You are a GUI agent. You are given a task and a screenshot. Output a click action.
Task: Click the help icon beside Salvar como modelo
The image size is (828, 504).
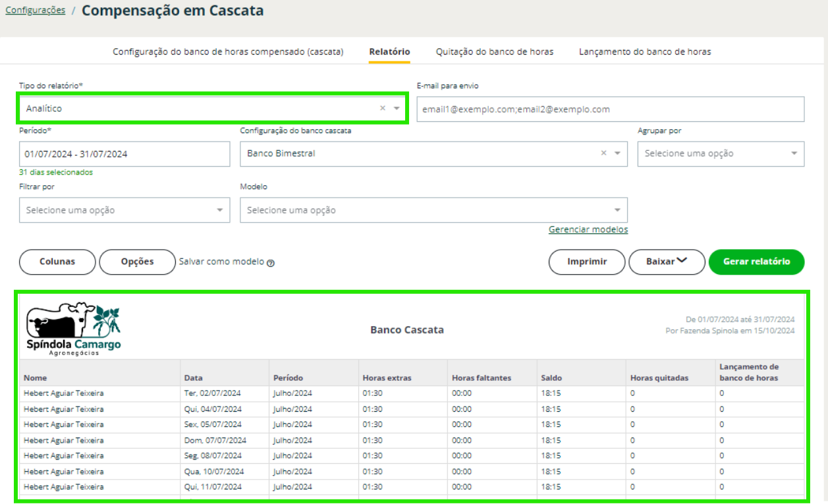tap(271, 262)
